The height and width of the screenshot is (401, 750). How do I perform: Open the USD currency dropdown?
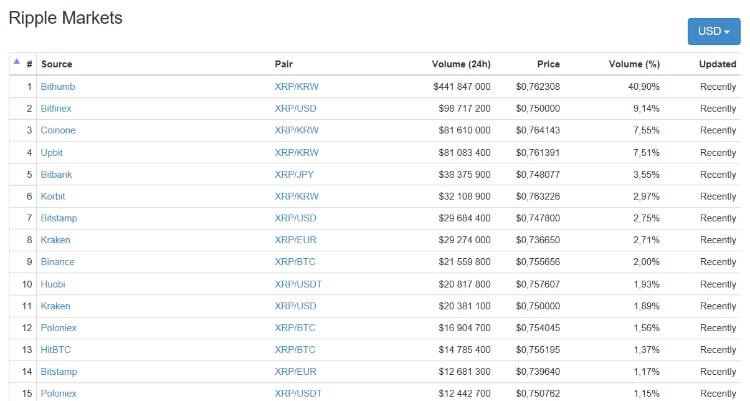(x=713, y=31)
